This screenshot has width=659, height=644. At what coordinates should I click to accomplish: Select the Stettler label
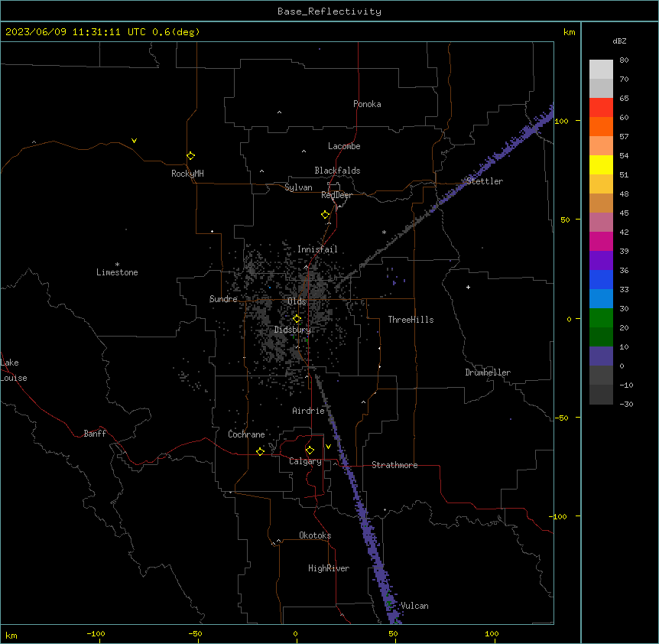[x=485, y=181]
